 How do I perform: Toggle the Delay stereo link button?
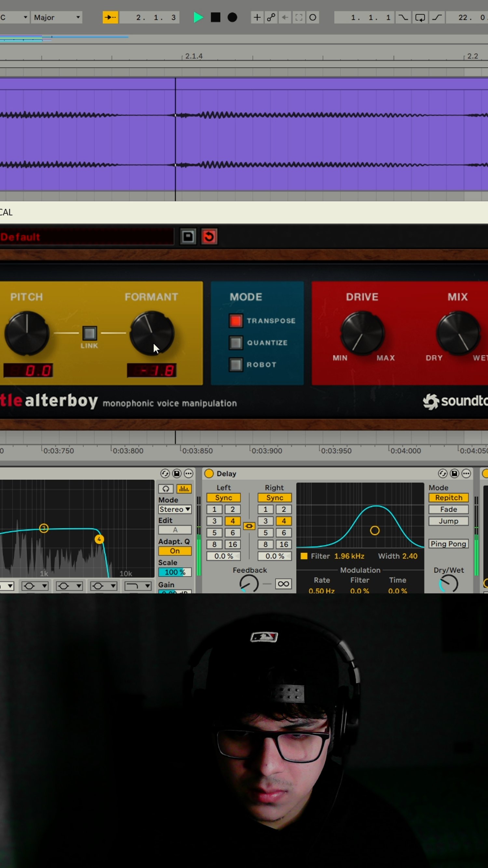click(249, 526)
